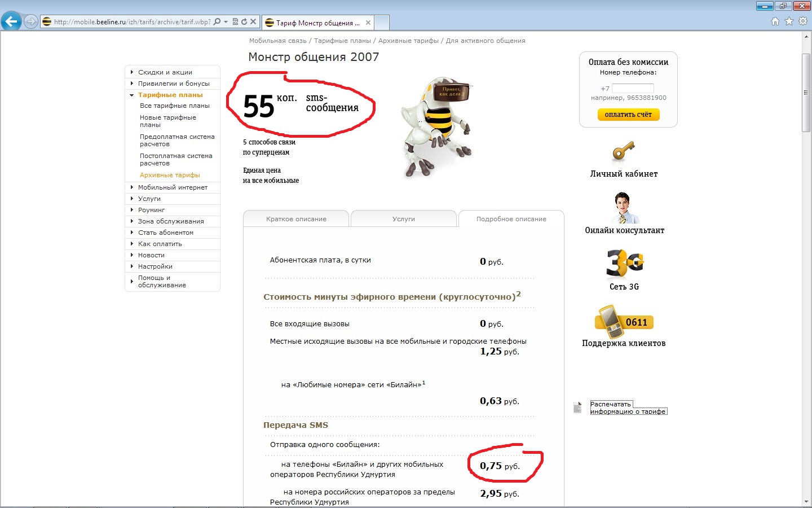Refresh the page with reload icon

[x=244, y=22]
